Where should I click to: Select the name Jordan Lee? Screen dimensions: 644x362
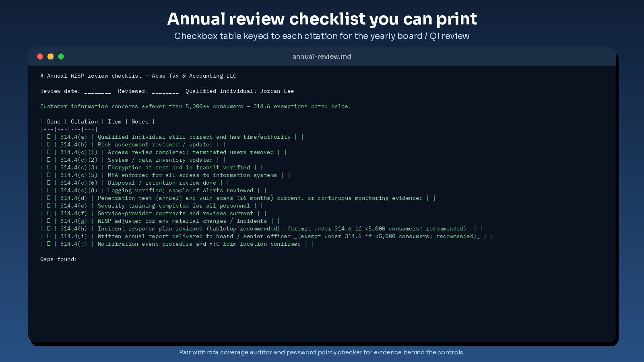[x=277, y=91]
